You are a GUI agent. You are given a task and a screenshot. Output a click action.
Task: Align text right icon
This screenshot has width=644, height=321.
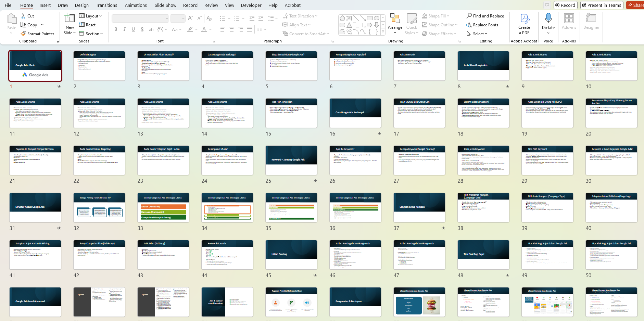pos(241,29)
